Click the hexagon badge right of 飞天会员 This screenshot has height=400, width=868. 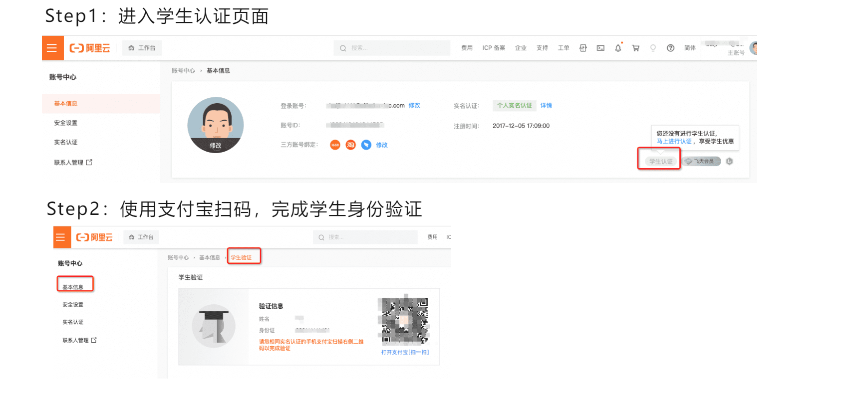[x=729, y=162]
